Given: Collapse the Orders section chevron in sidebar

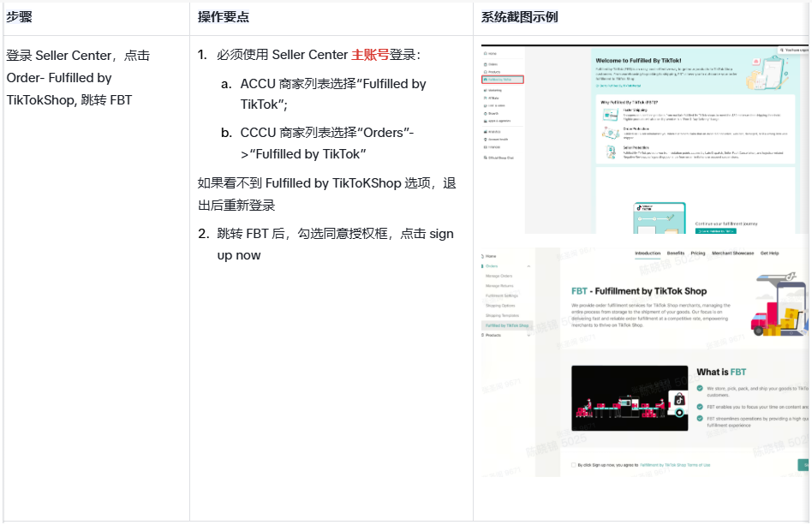Looking at the screenshot, I should [x=528, y=266].
